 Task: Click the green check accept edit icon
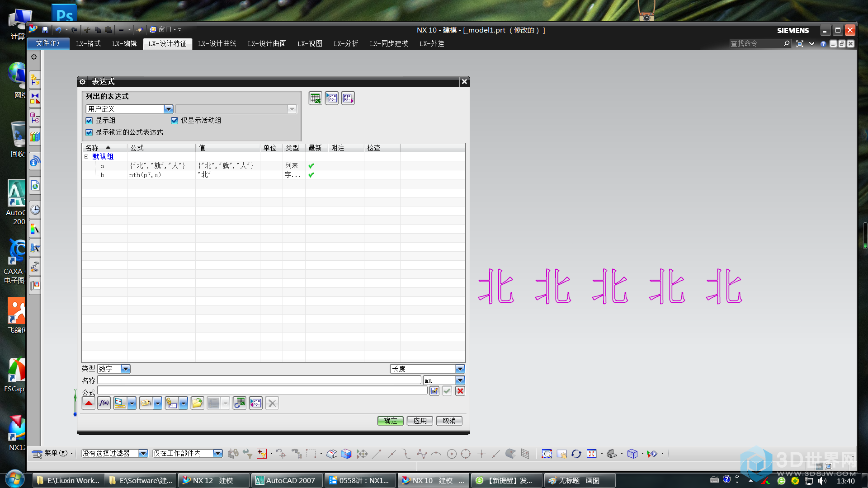447,391
